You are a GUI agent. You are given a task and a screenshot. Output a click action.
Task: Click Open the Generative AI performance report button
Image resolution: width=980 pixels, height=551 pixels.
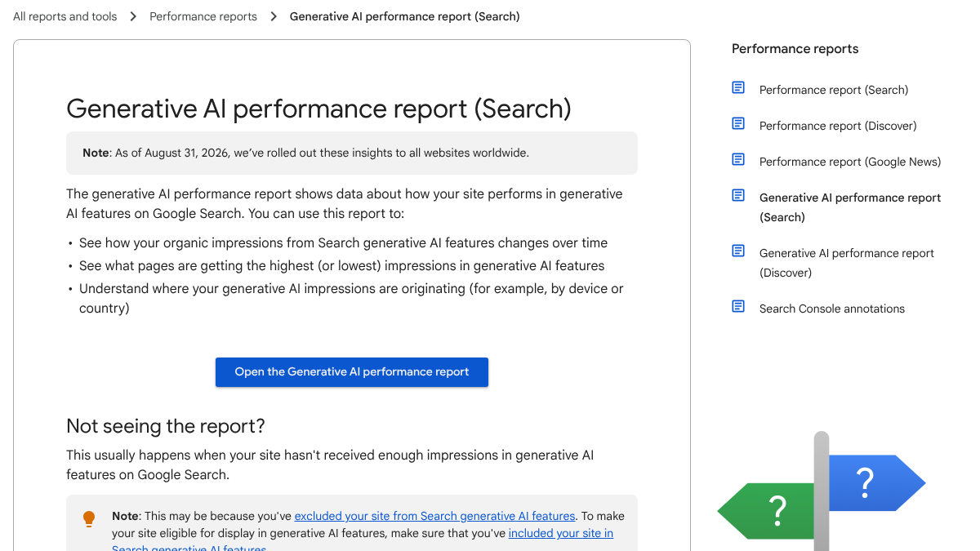[352, 372]
